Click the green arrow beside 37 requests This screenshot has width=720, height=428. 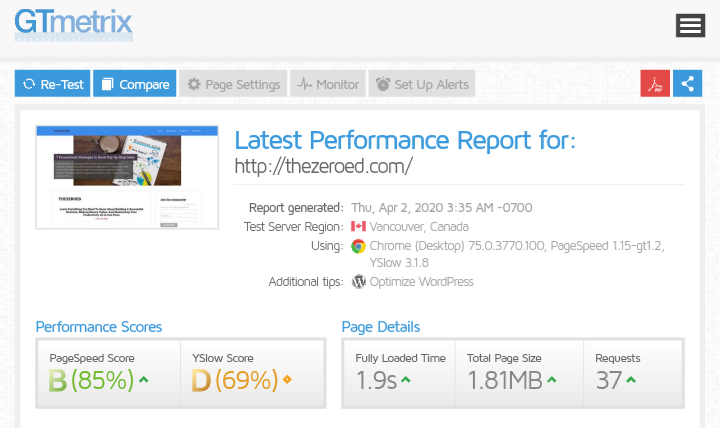(x=631, y=379)
